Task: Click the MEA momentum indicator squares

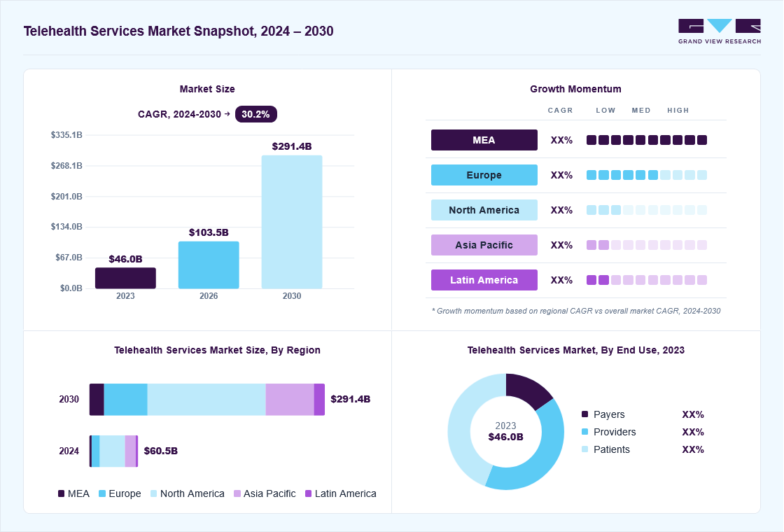Action: (x=647, y=140)
